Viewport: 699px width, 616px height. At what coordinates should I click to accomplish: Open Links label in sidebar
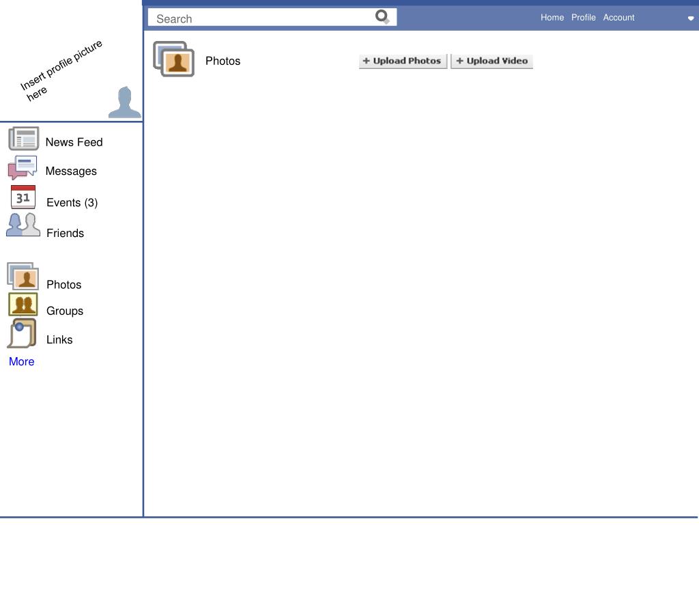point(59,339)
